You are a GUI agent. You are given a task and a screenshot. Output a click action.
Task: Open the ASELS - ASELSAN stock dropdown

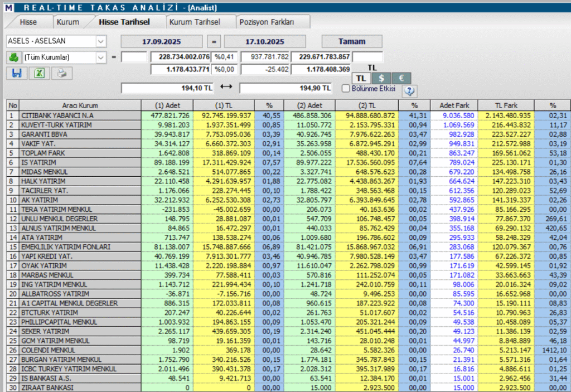click(x=100, y=41)
